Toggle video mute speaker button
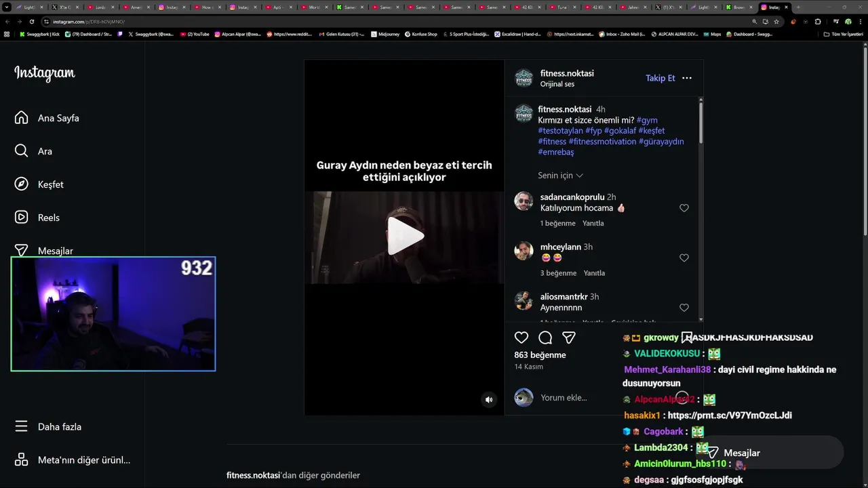Image resolution: width=868 pixels, height=488 pixels. [488, 400]
